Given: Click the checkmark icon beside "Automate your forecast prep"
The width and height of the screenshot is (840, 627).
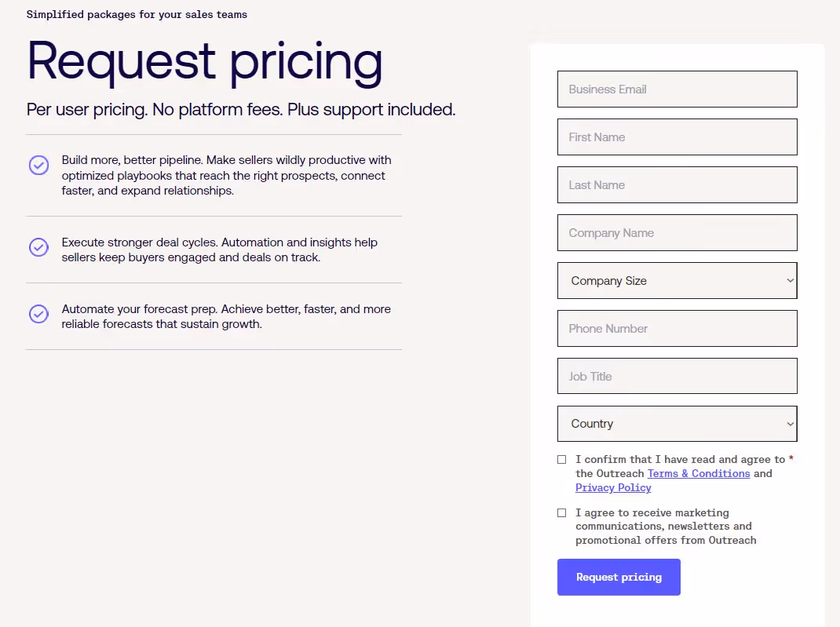Looking at the screenshot, I should click(x=38, y=313).
